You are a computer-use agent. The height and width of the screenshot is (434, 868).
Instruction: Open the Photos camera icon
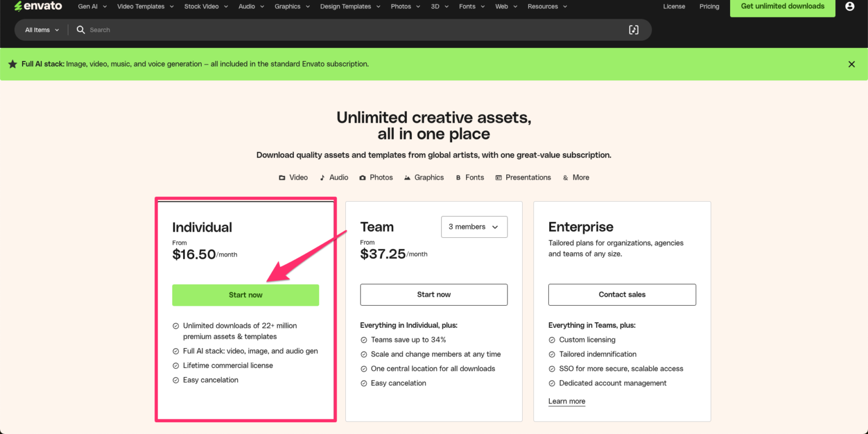pyautogui.click(x=364, y=177)
